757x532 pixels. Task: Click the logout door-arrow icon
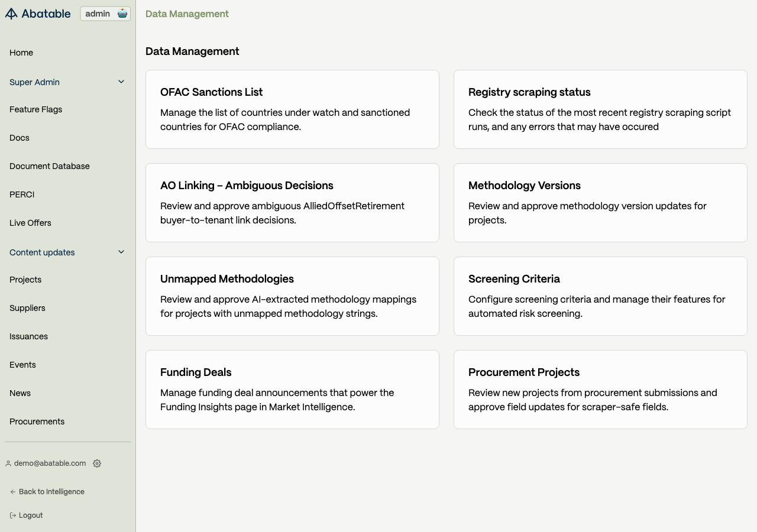click(x=12, y=515)
